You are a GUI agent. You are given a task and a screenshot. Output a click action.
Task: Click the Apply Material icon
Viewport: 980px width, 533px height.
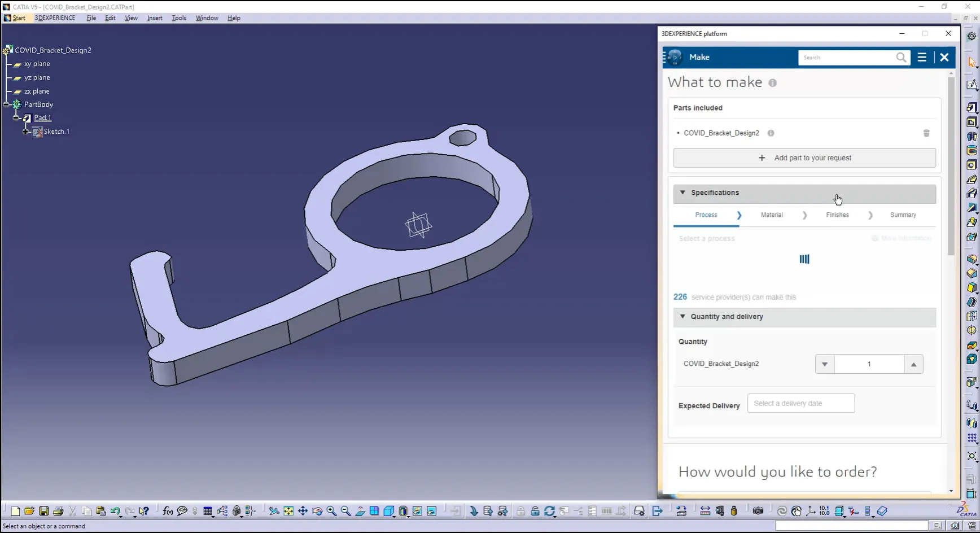tap(882, 511)
